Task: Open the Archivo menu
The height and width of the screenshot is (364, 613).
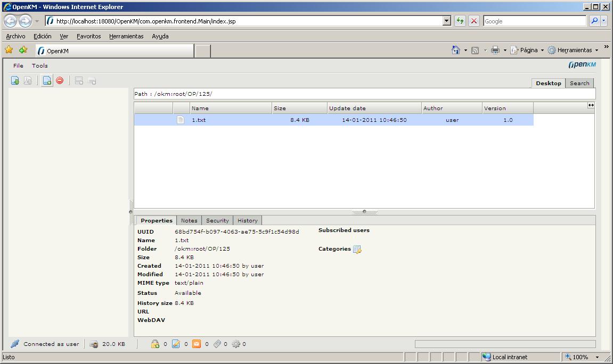Action: [15, 36]
